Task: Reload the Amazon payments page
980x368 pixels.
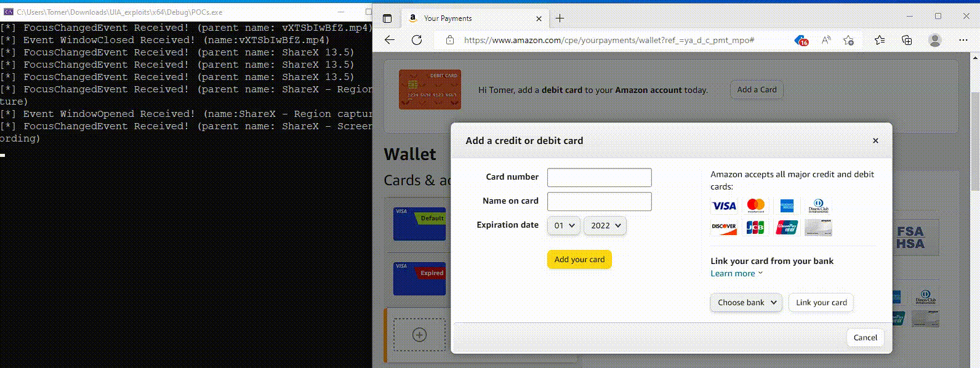Action: [x=417, y=40]
